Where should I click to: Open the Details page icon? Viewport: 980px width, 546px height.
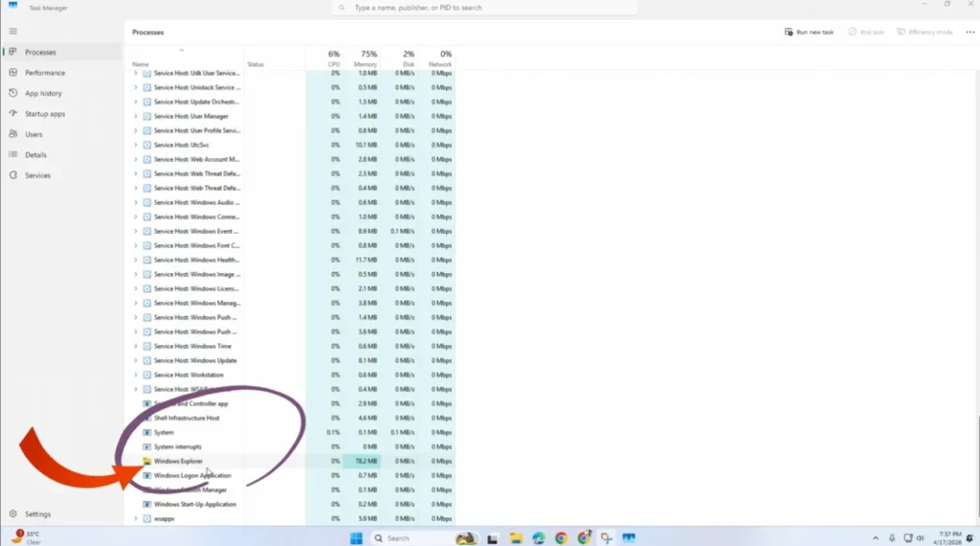point(13,154)
